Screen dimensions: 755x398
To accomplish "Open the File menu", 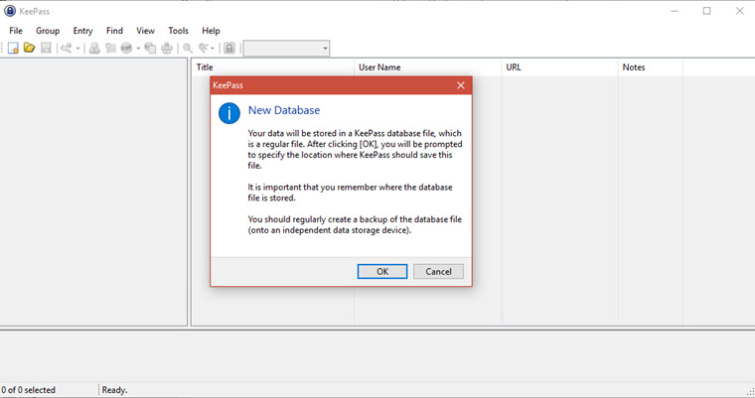I will (x=16, y=31).
